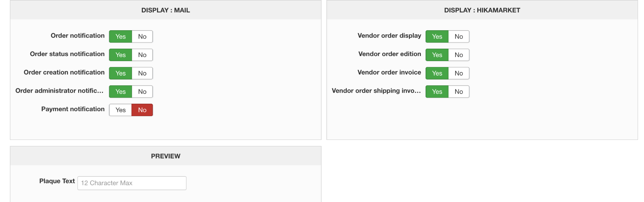644x202 pixels.
Task: Disable Vendor order edition with No
Action: click(459, 55)
